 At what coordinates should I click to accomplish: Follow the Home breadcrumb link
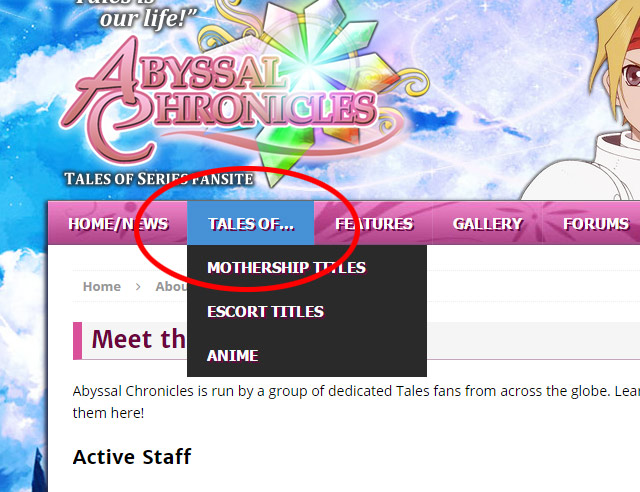(x=102, y=287)
